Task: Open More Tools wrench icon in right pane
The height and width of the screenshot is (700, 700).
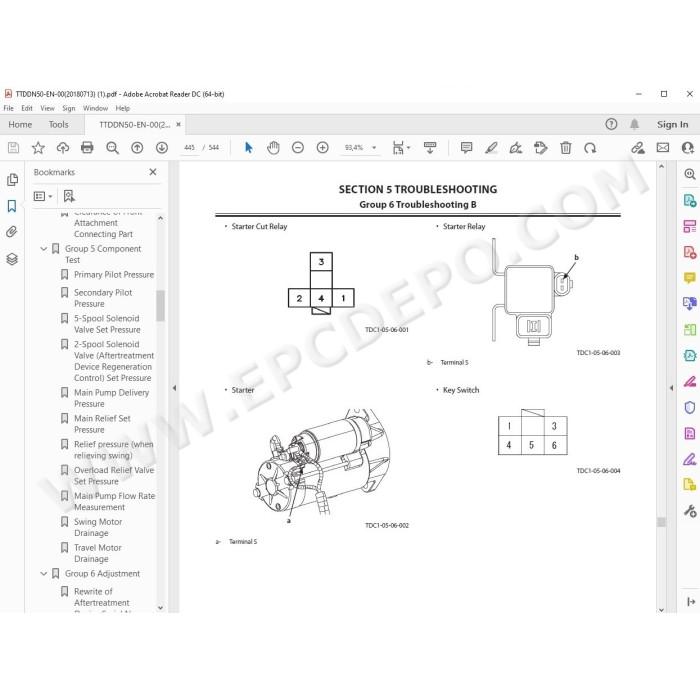Action: tap(690, 511)
